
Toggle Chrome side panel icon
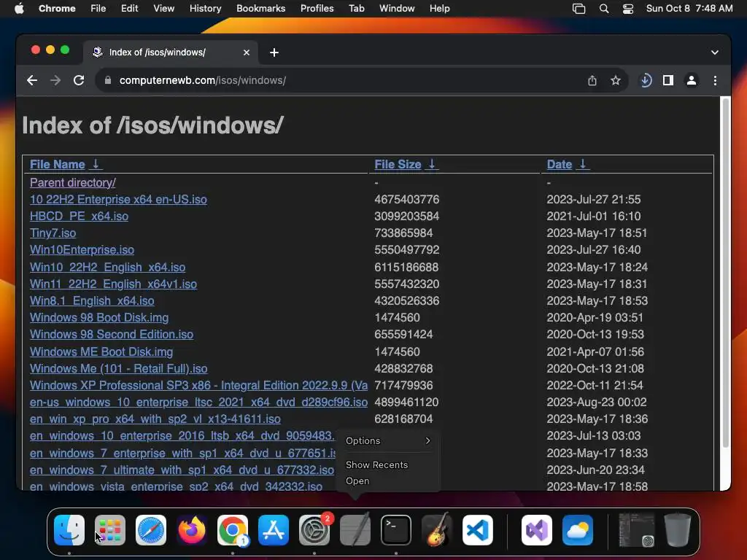pos(668,80)
